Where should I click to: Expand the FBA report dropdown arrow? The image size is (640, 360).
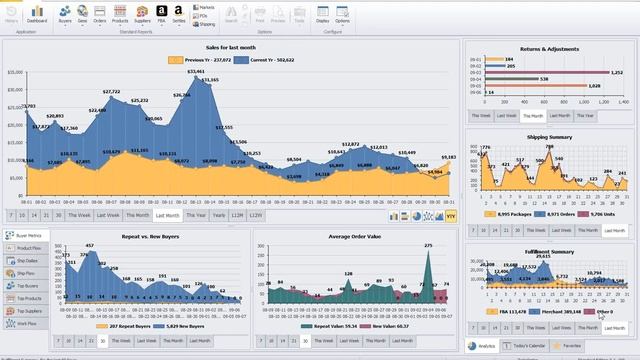[x=162, y=26]
